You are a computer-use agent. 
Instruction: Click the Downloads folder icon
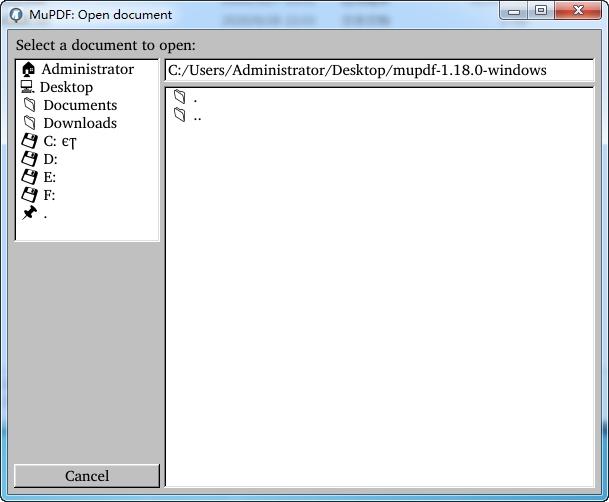30,123
